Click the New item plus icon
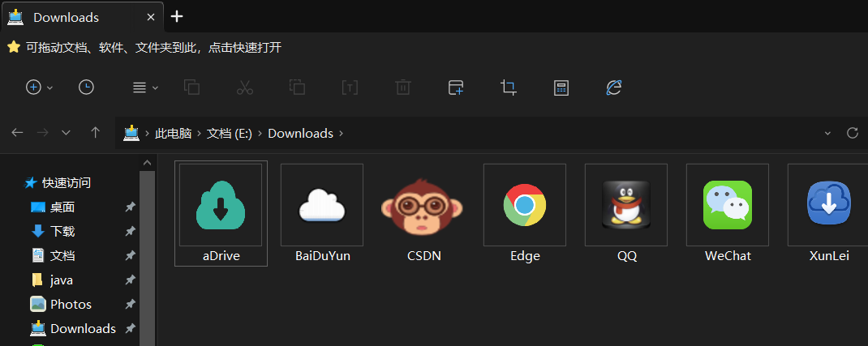The width and height of the screenshot is (868, 346). click(x=34, y=88)
